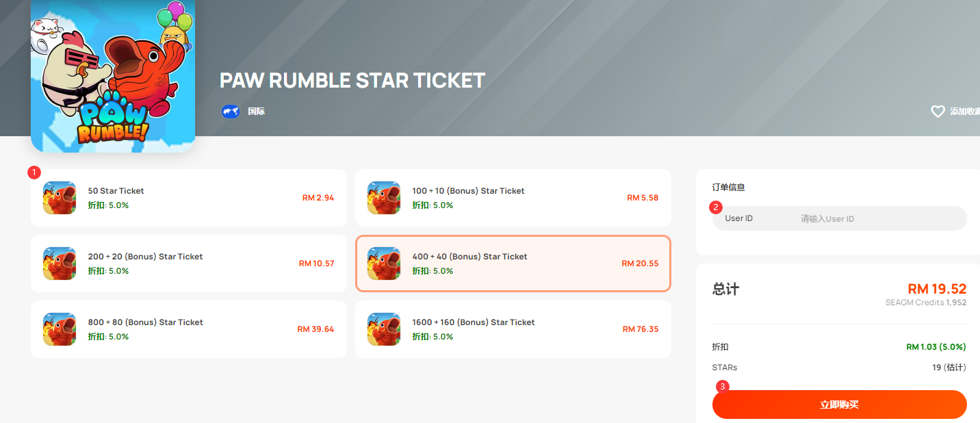Click the 800 + 80 Star Ticket icon
This screenshot has width=980, height=423.
point(60,329)
